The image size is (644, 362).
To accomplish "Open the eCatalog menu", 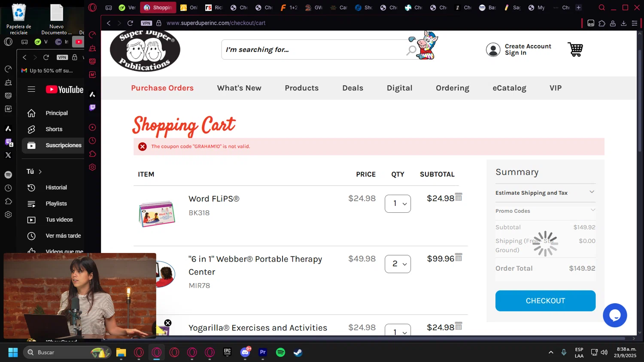I will (509, 88).
